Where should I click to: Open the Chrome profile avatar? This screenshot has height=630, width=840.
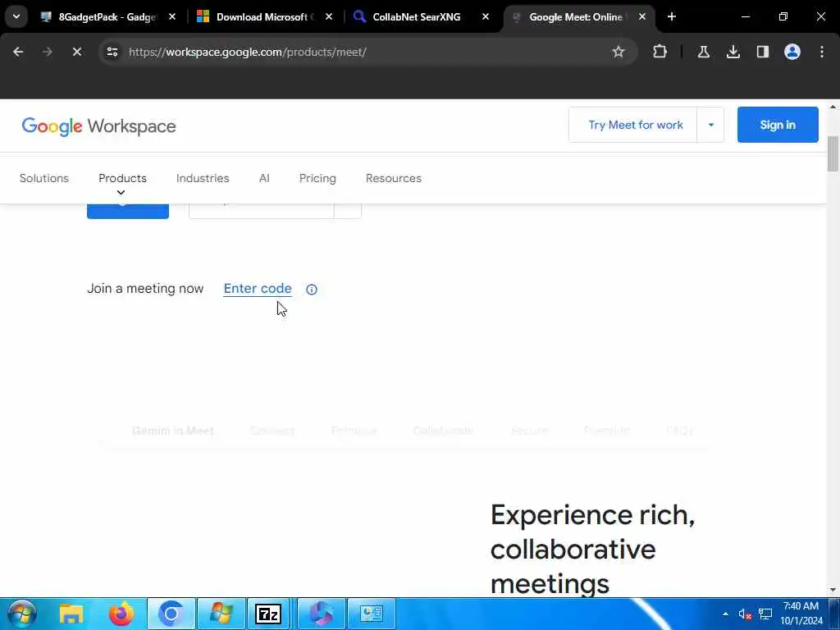(x=792, y=52)
